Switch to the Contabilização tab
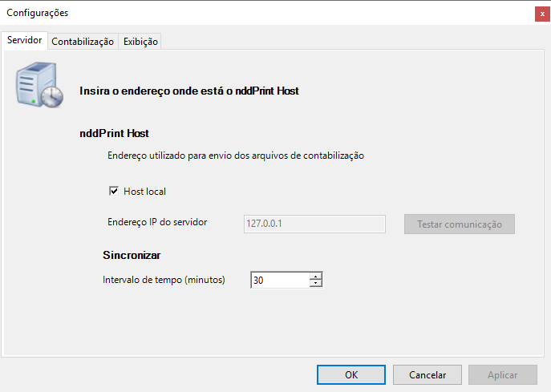Viewport: 551px width, 392px height. point(83,42)
